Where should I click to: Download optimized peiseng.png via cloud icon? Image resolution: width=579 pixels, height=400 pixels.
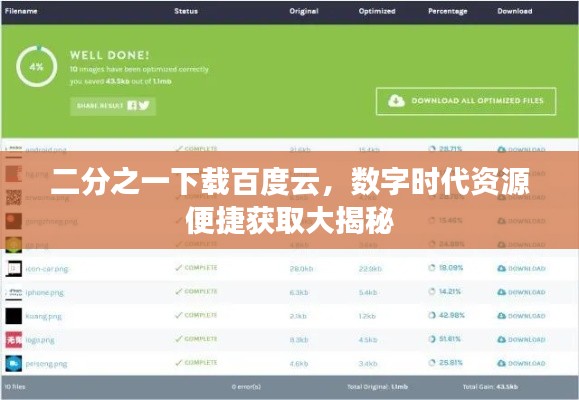point(501,363)
